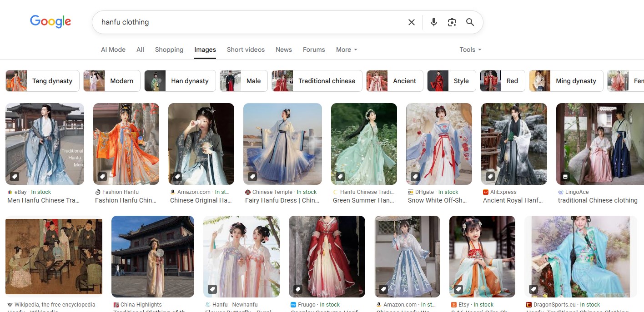This screenshot has height=312, width=644.
Task: Open the eBay Men Hanfu image thumbnail
Action: 45,144
